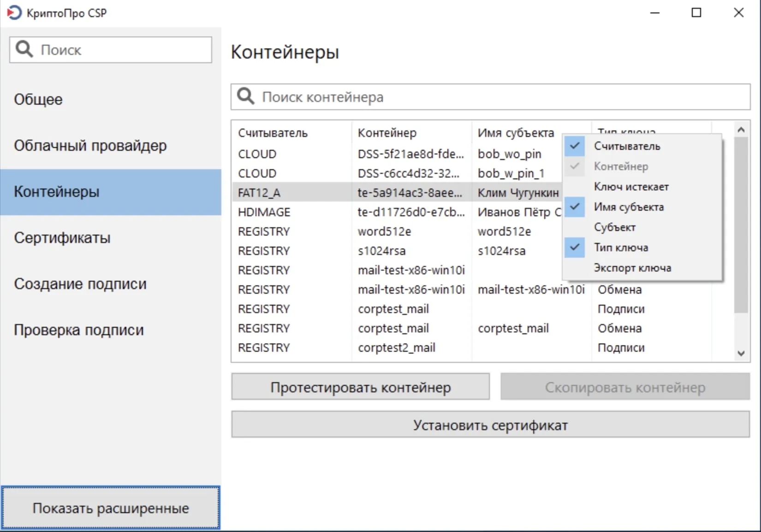Enable the Субъект column
This screenshot has width=761, height=532.
pos(614,227)
